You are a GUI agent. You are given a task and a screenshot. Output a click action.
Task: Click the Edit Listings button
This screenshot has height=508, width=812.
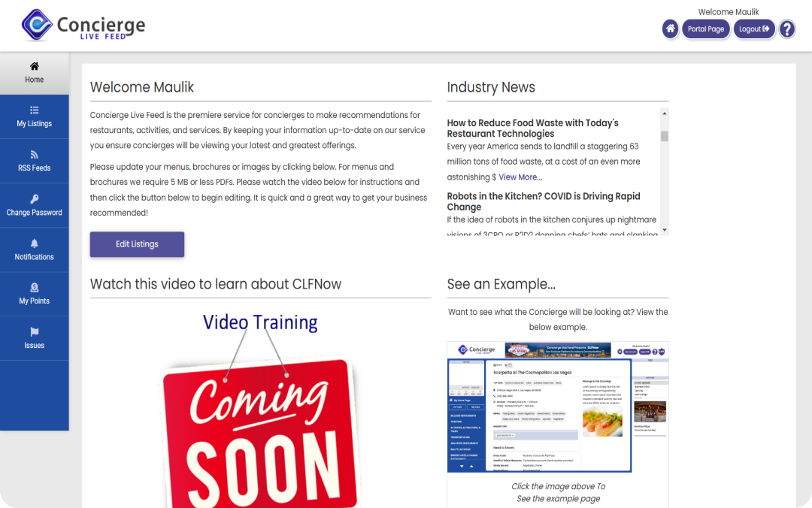(138, 244)
